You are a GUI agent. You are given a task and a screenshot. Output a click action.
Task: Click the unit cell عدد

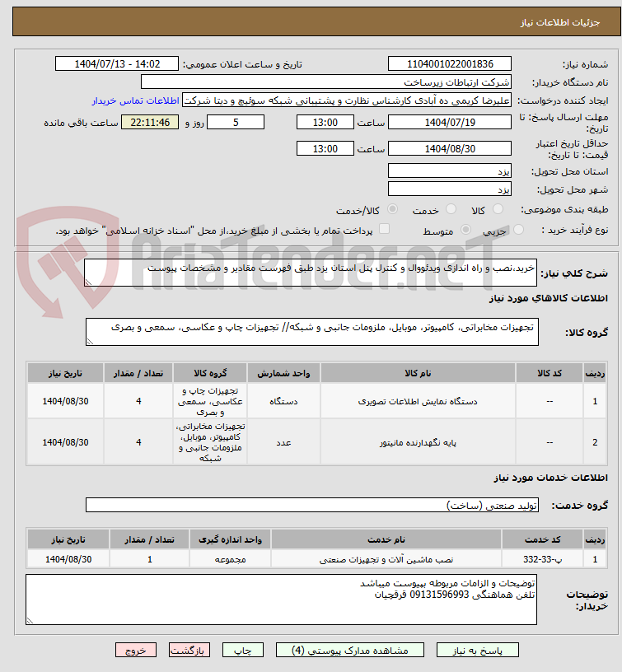pos(283,442)
